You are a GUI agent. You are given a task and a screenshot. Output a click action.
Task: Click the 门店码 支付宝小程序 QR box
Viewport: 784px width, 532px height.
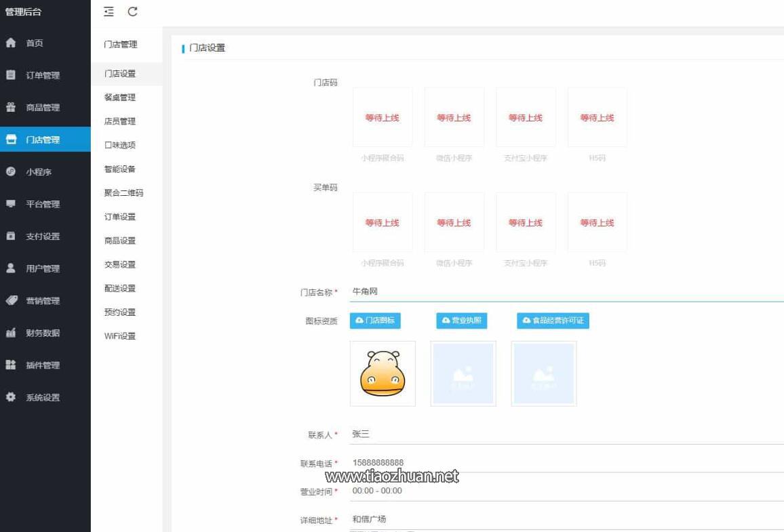click(526, 117)
